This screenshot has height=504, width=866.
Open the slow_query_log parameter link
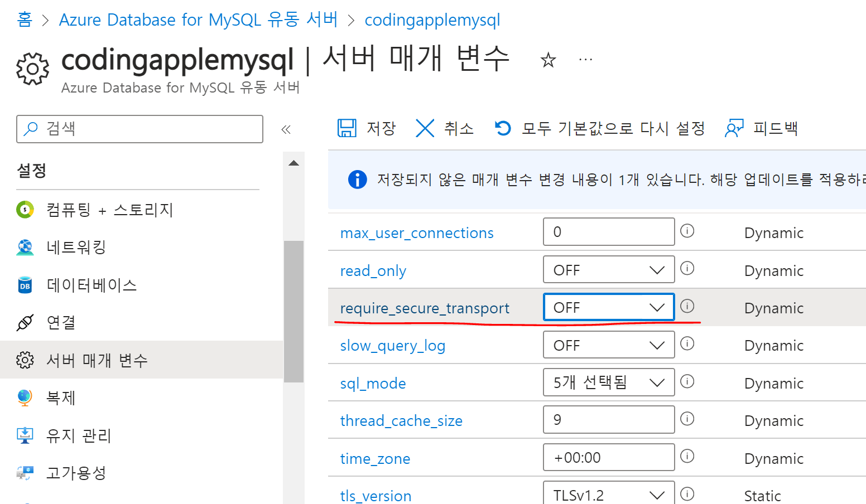(x=393, y=346)
